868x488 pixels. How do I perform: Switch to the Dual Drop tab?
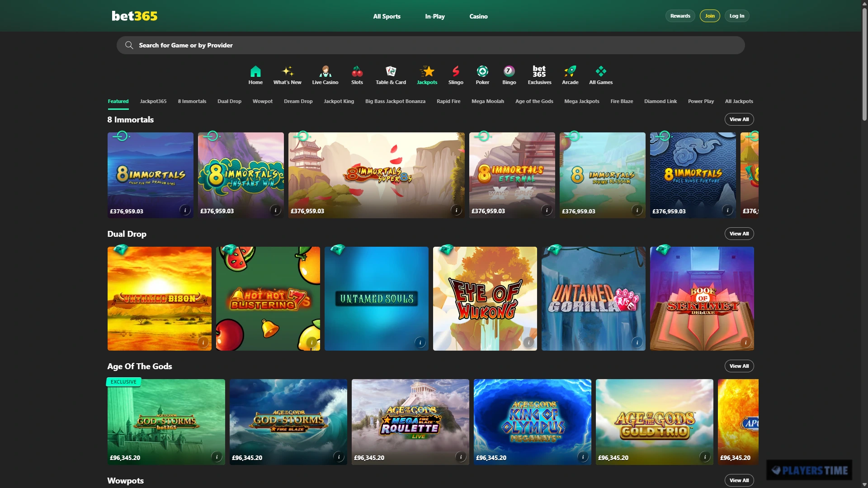click(x=229, y=101)
